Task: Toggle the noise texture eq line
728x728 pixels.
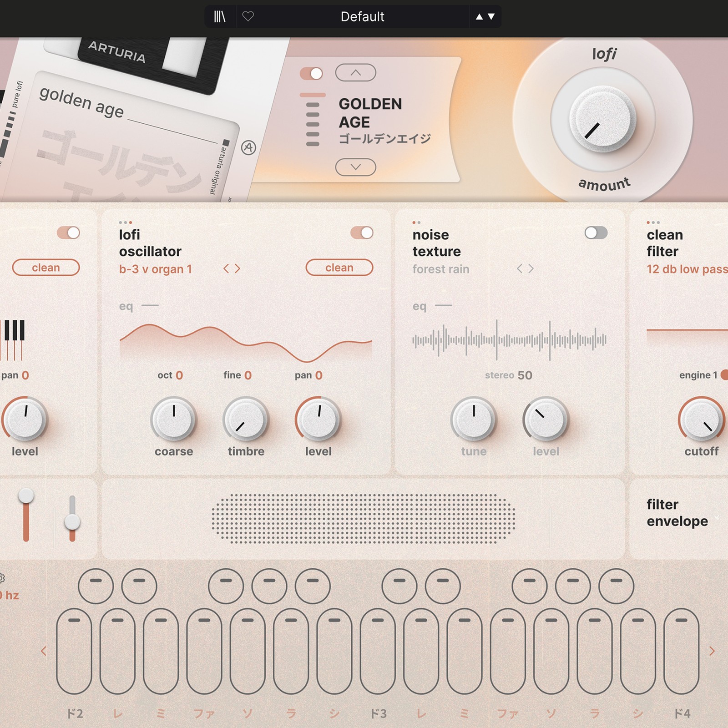Action: point(444,306)
